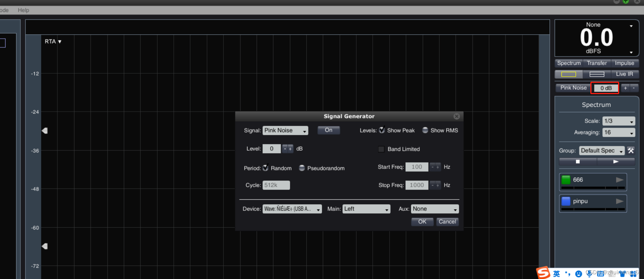Viewport: 644px width, 279px height.
Task: Decrease generator level with right panel minus
Action: click(x=634, y=88)
